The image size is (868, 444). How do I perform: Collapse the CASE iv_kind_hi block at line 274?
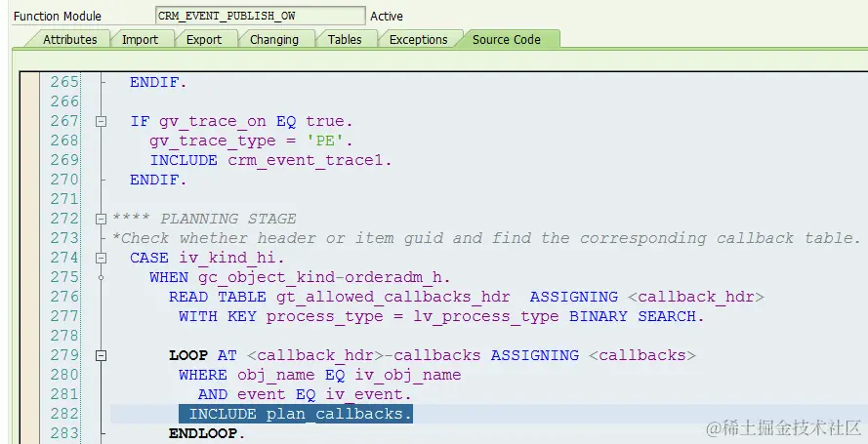pyautogui.click(x=101, y=258)
